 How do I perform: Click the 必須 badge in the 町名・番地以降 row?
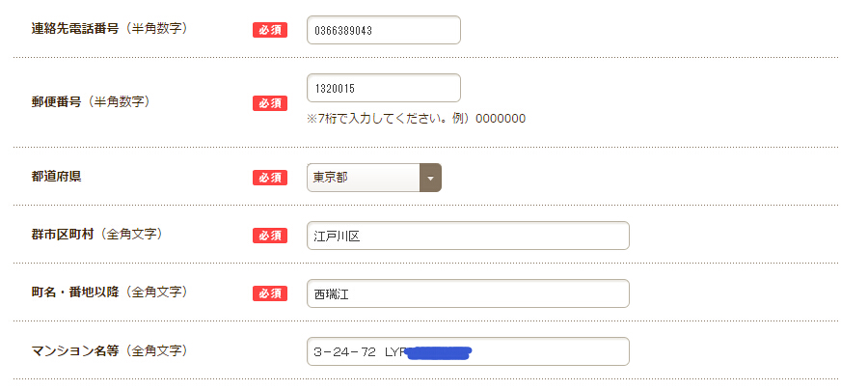(x=269, y=293)
